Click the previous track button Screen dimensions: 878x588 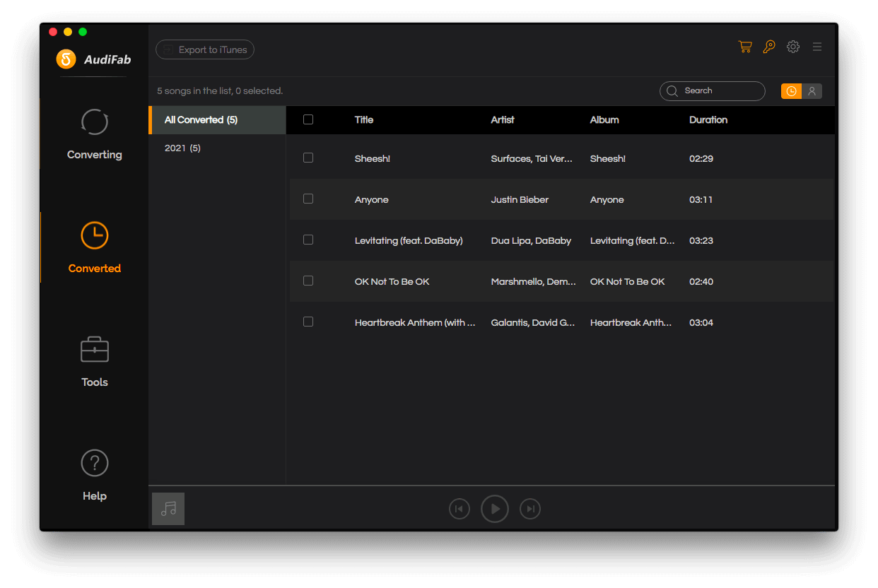coord(460,509)
